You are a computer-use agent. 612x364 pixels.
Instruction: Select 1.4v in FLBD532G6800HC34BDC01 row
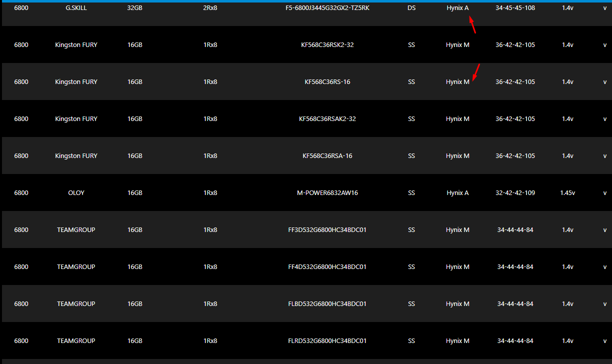(567, 304)
